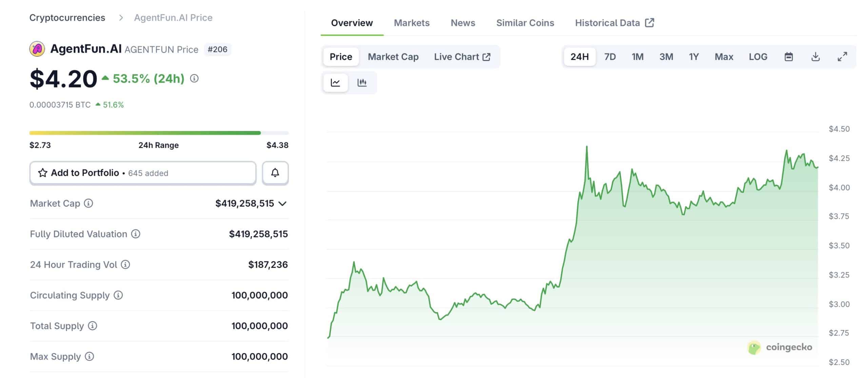This screenshot has width=868, height=378.
Task: Open the calendar date range picker
Action: tap(789, 57)
